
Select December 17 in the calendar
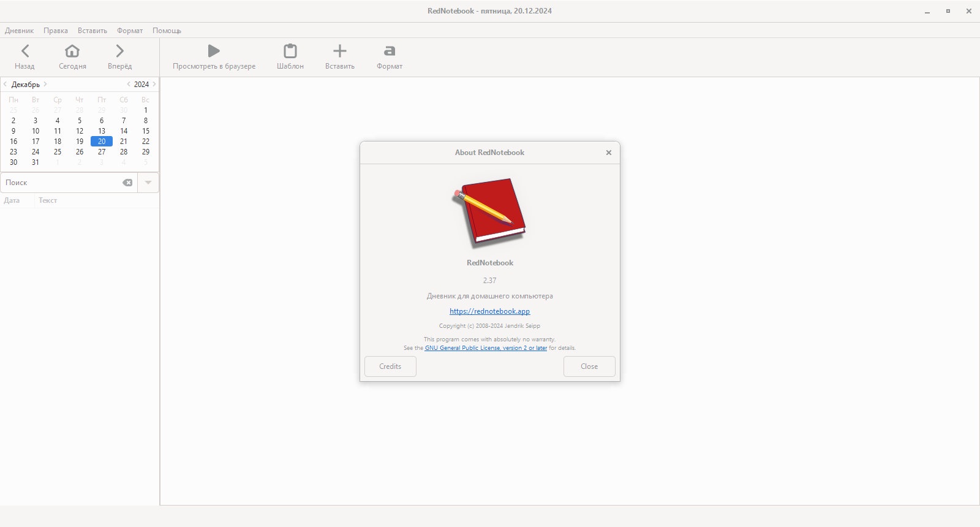36,142
